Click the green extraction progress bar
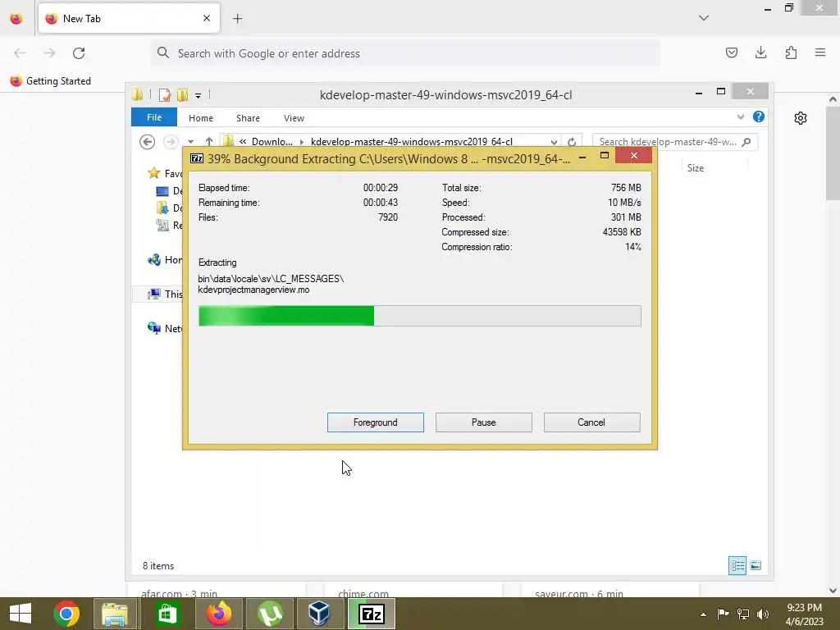Image resolution: width=840 pixels, height=630 pixels. click(419, 316)
